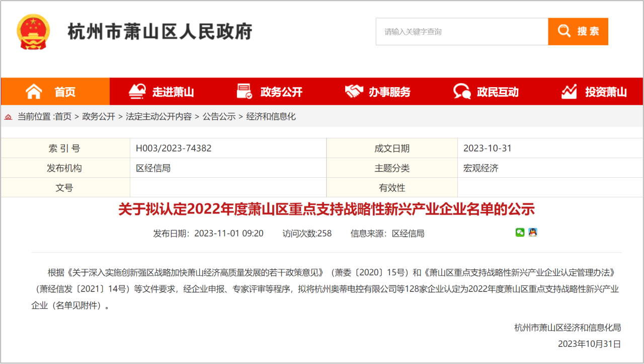Go to 公告公示 in the breadcrumb
644x364 pixels.
pos(219,117)
